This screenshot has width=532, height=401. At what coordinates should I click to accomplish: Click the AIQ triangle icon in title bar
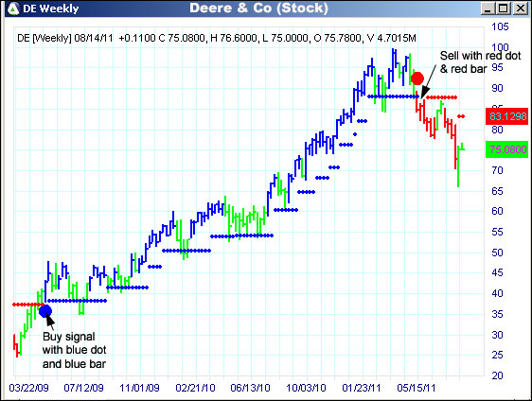click(x=13, y=9)
